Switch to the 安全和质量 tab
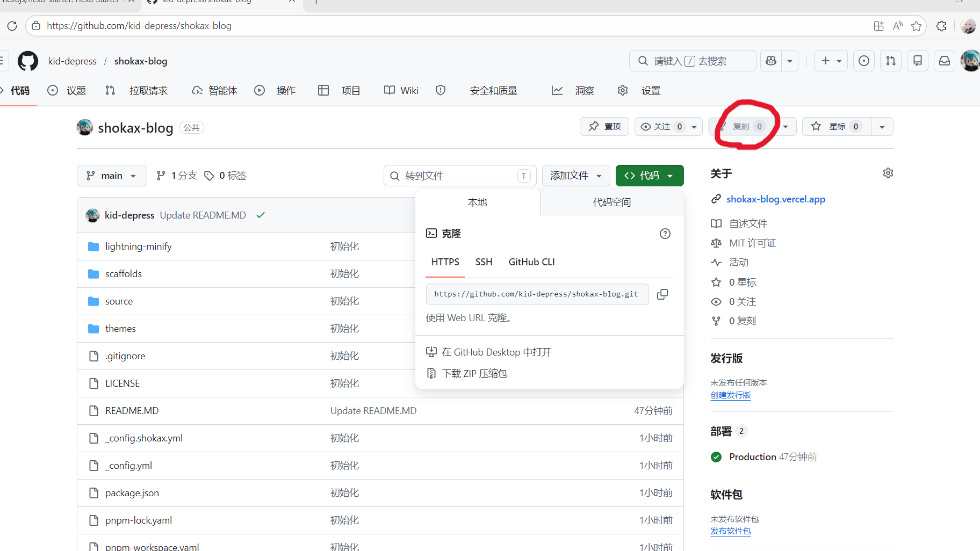 click(x=477, y=91)
